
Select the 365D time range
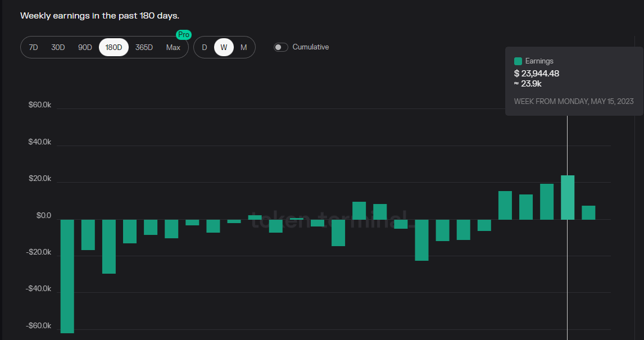[144, 47]
